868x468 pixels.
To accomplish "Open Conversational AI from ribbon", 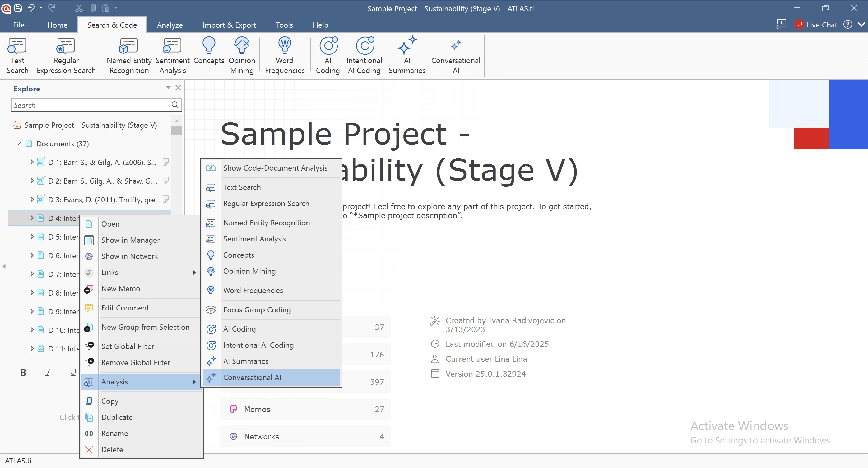I will (456, 56).
